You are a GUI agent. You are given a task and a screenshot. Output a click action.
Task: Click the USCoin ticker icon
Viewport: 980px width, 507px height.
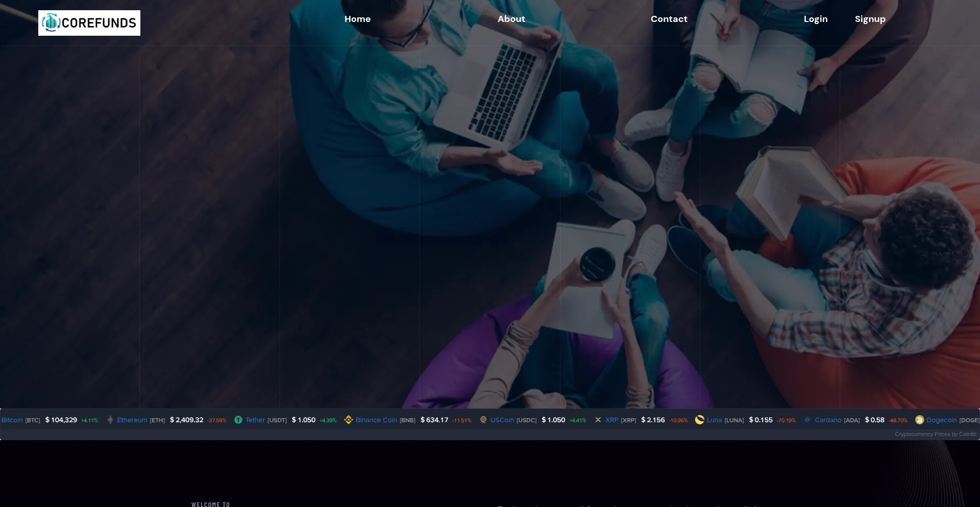point(483,420)
